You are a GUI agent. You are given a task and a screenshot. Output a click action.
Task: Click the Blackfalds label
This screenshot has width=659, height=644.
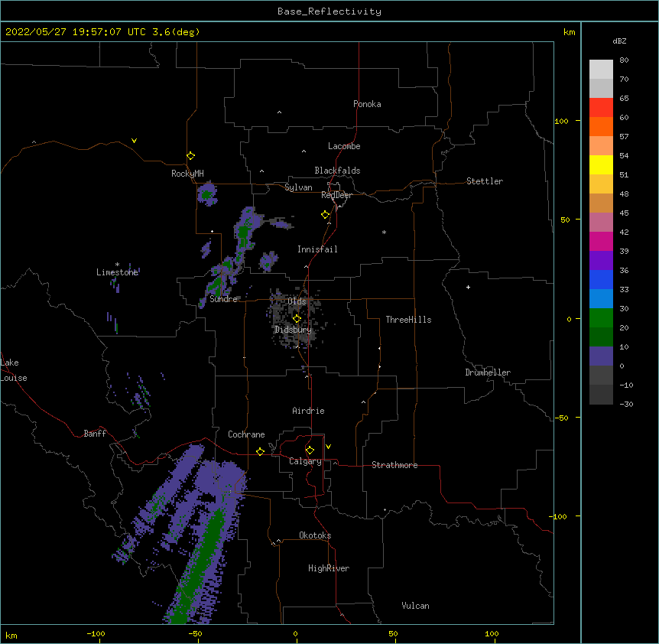[337, 171]
